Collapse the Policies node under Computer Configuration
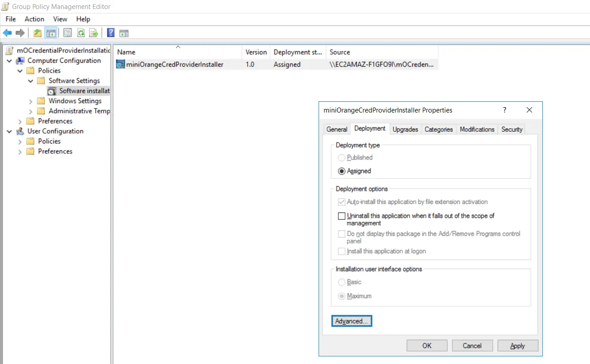 (x=20, y=71)
